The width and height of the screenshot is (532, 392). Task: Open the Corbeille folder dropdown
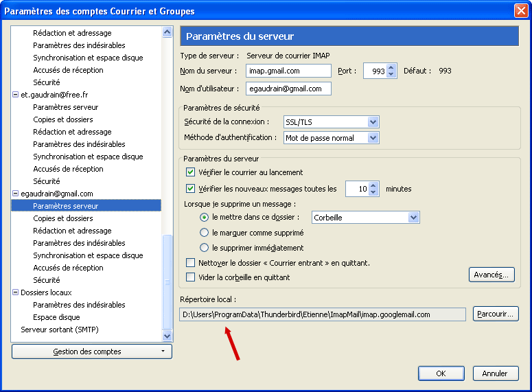[x=413, y=218]
